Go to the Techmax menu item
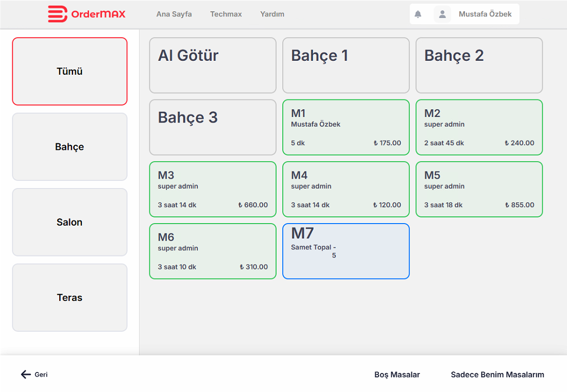 click(226, 14)
